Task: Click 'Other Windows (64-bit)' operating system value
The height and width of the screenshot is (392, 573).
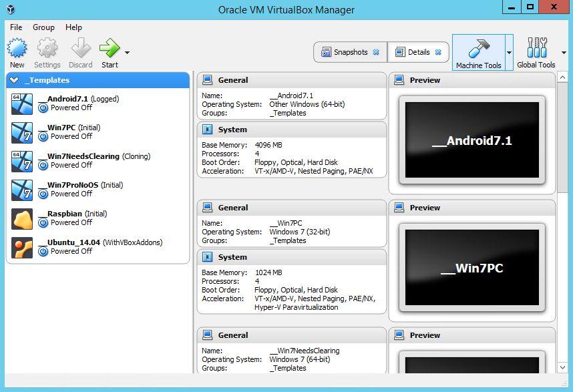Action: 307,104
